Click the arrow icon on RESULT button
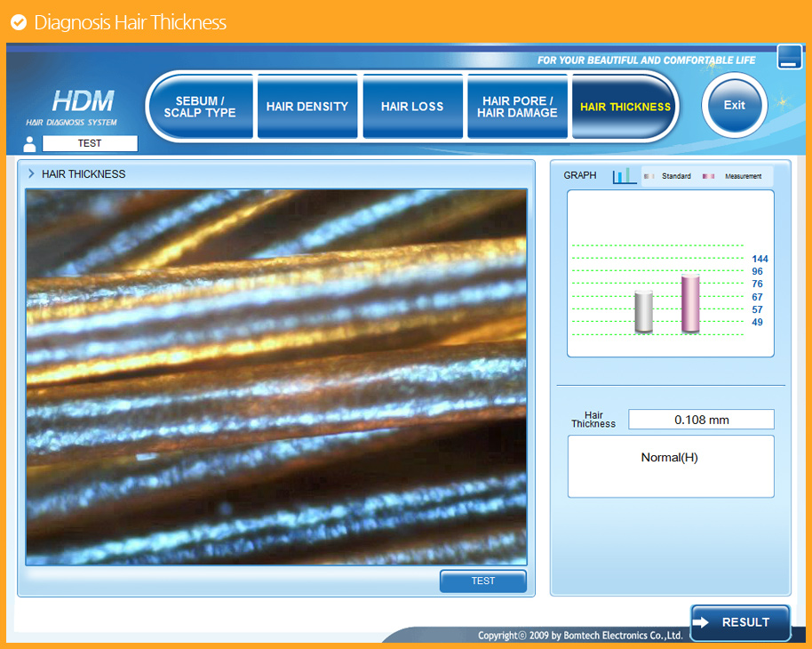Image resolution: width=812 pixels, height=649 pixels. [x=701, y=622]
